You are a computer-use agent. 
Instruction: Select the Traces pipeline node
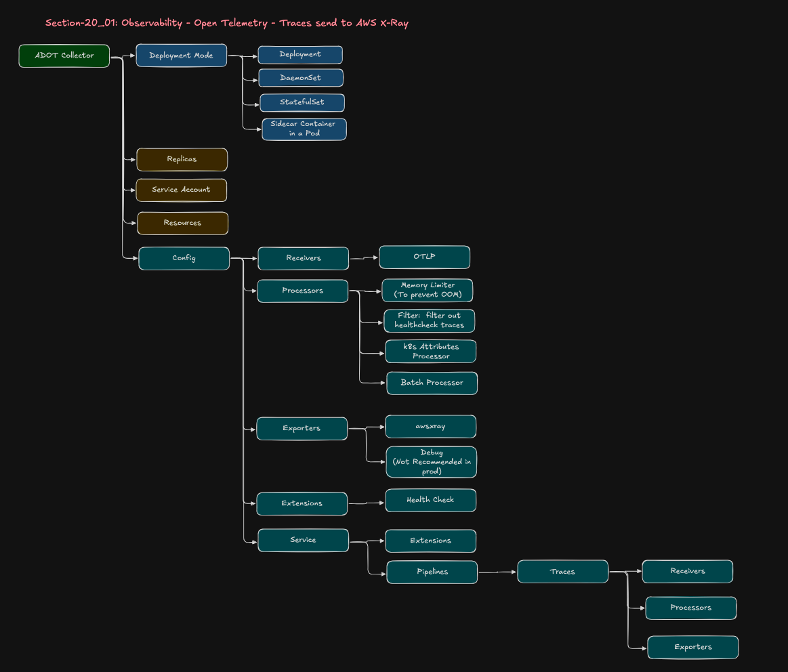(x=562, y=571)
